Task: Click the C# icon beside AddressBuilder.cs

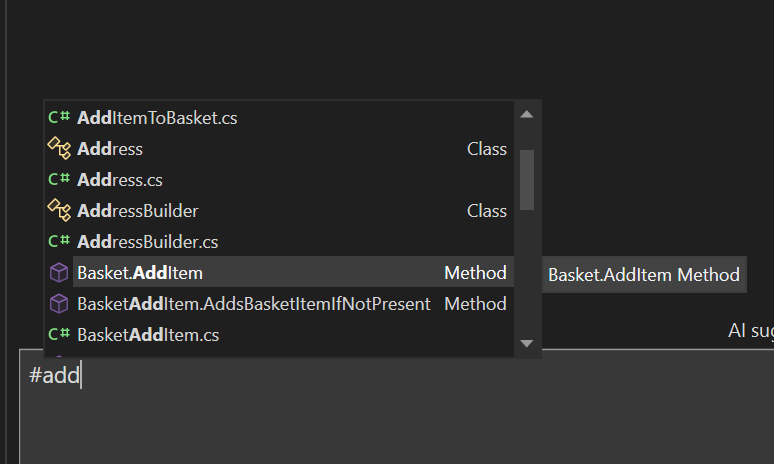Action: (58, 242)
